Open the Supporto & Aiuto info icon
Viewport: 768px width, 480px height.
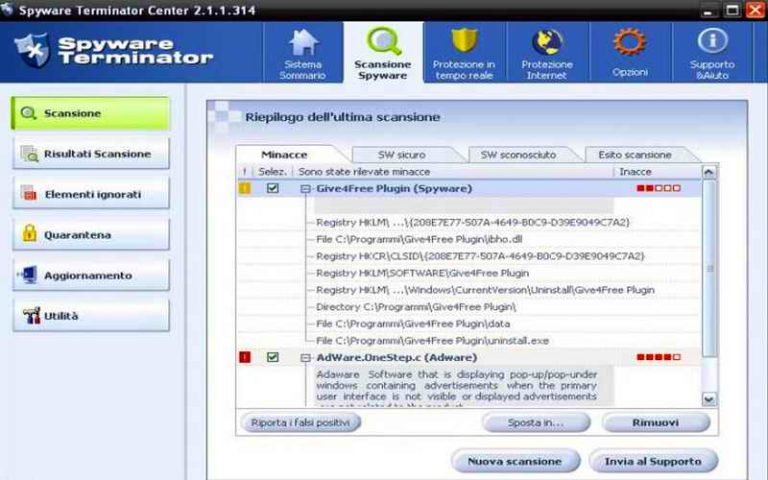coord(712,41)
